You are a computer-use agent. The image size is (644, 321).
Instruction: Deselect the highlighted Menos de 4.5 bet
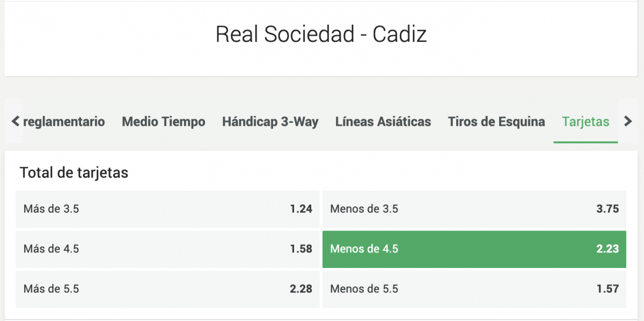tap(474, 249)
